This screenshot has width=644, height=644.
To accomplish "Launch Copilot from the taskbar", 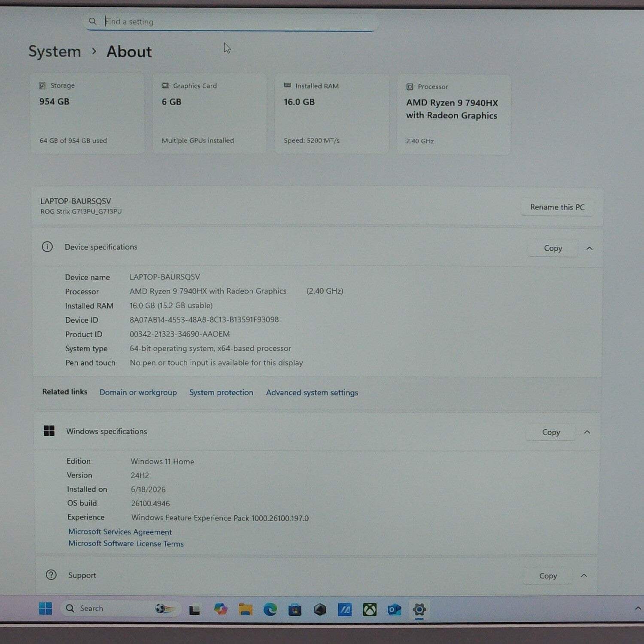I will click(220, 609).
